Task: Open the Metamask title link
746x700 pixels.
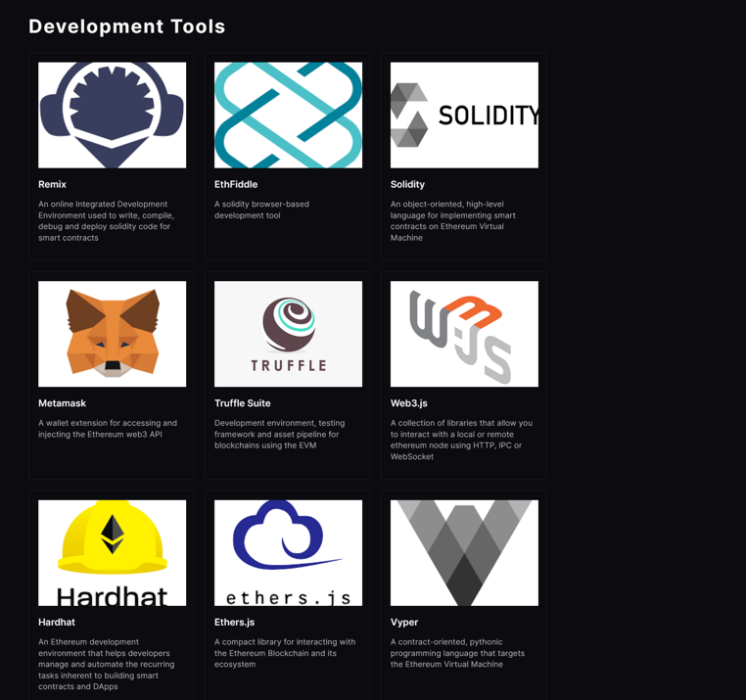Action: click(63, 403)
